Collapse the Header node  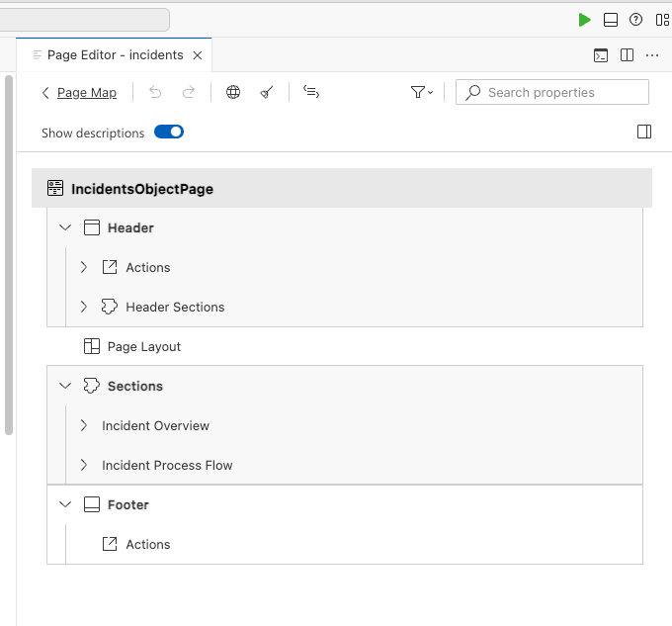coord(65,227)
